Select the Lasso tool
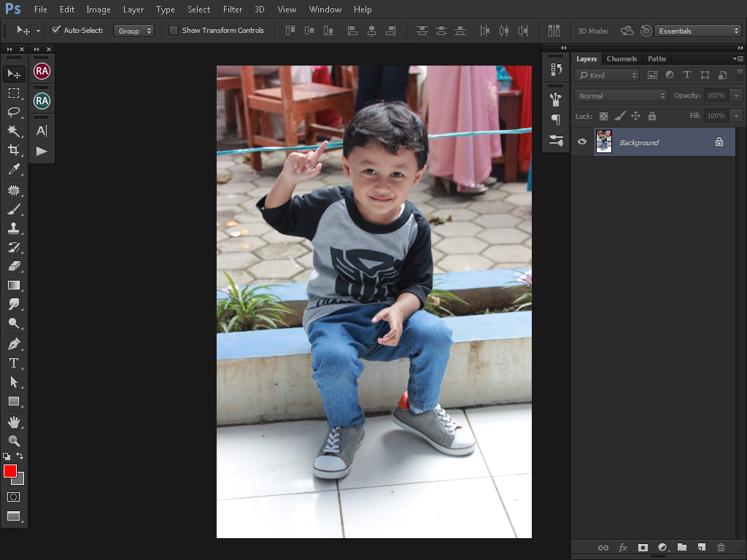This screenshot has width=747, height=560. coord(13,112)
